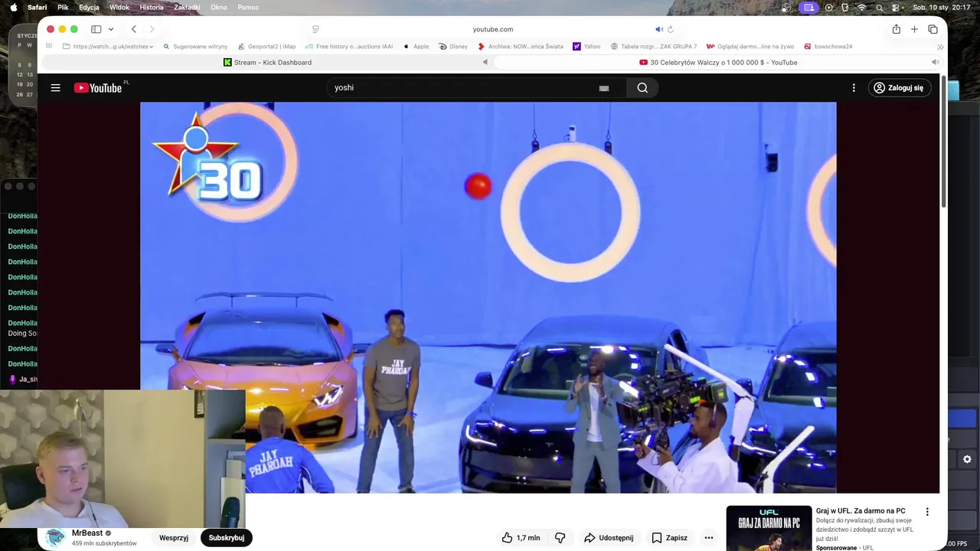Click the Subskrybuj button
980x551 pixels.
[227, 538]
